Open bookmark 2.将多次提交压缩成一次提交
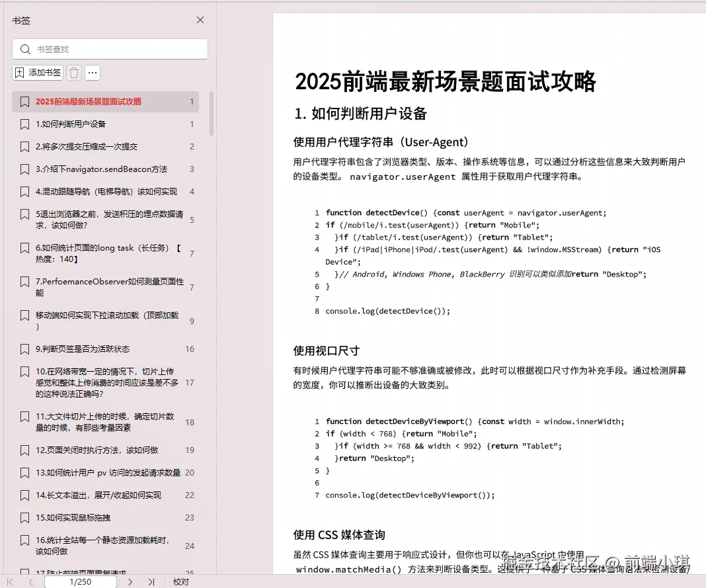The image size is (706, 588). click(105, 146)
